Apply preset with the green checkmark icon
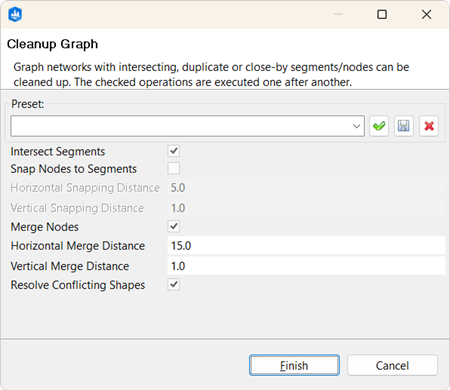The width and height of the screenshot is (450, 390). 379,126
